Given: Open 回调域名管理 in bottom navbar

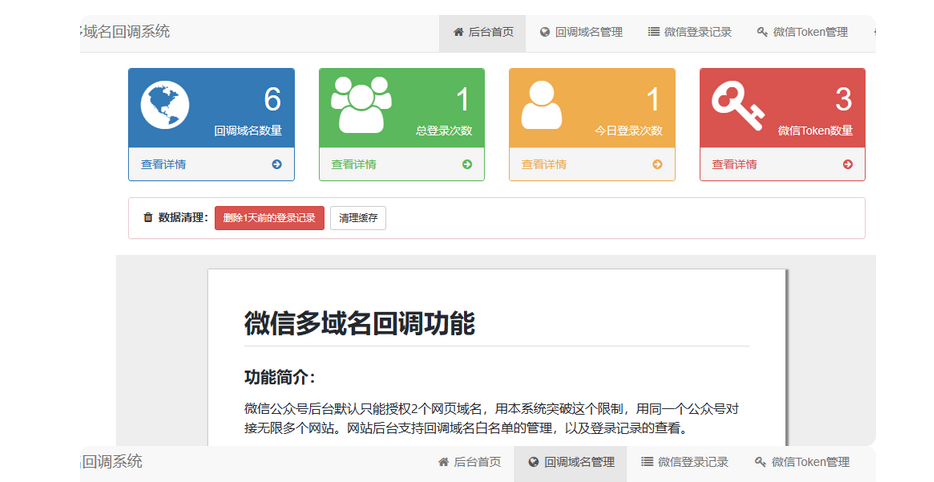Looking at the screenshot, I should [571, 462].
